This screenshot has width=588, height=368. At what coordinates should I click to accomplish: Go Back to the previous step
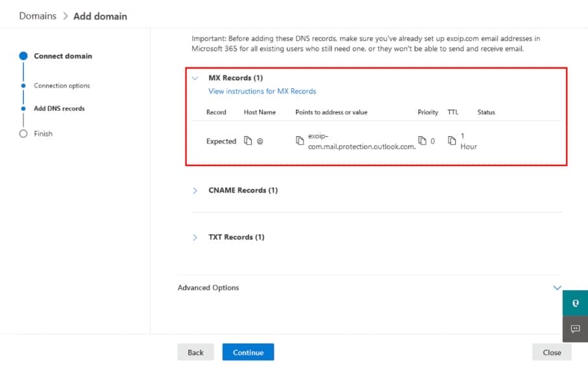[195, 352]
